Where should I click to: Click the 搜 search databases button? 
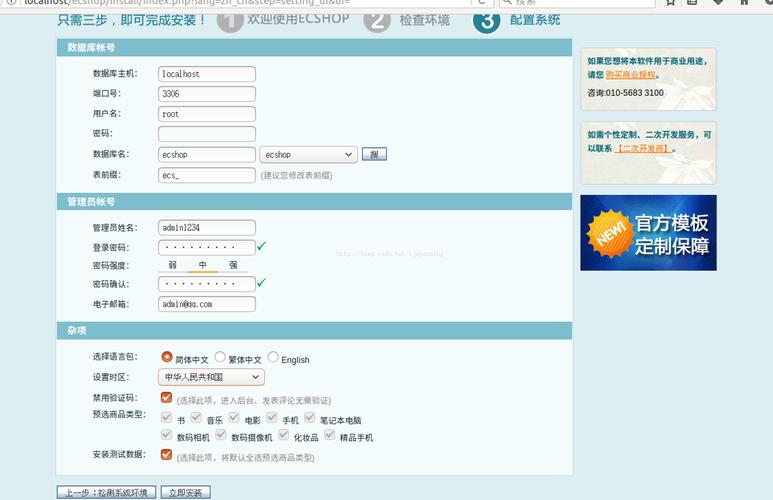pos(374,154)
